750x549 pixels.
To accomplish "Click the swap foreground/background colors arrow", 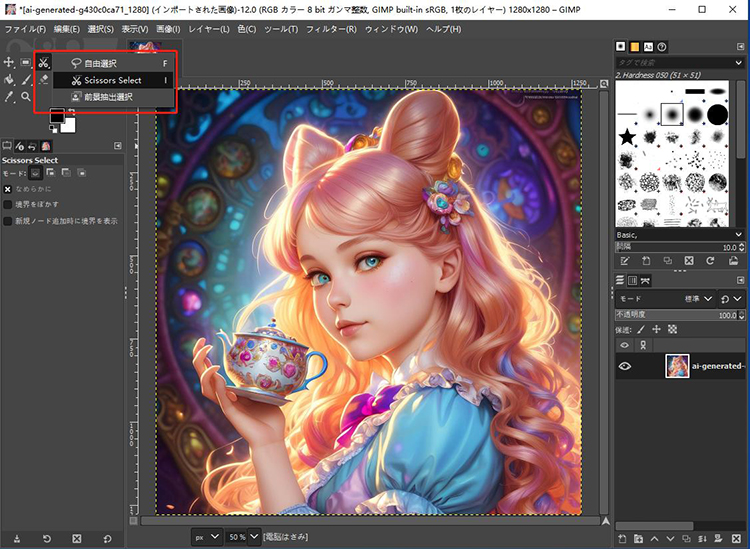I will 70,112.
